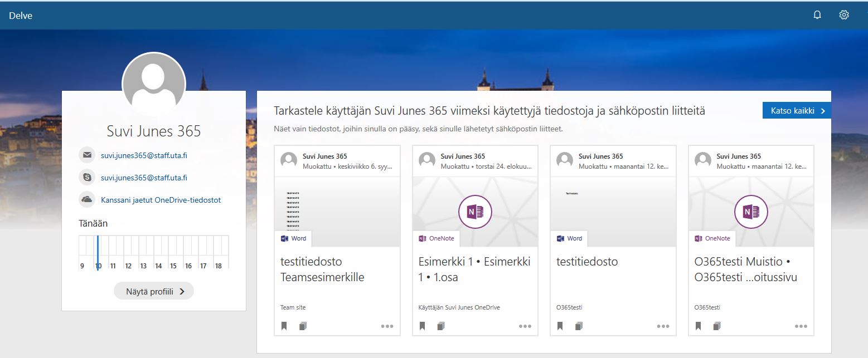
Task: Open Kanssani jaetut OneDrive-tiedostot link
Action: [x=161, y=200]
